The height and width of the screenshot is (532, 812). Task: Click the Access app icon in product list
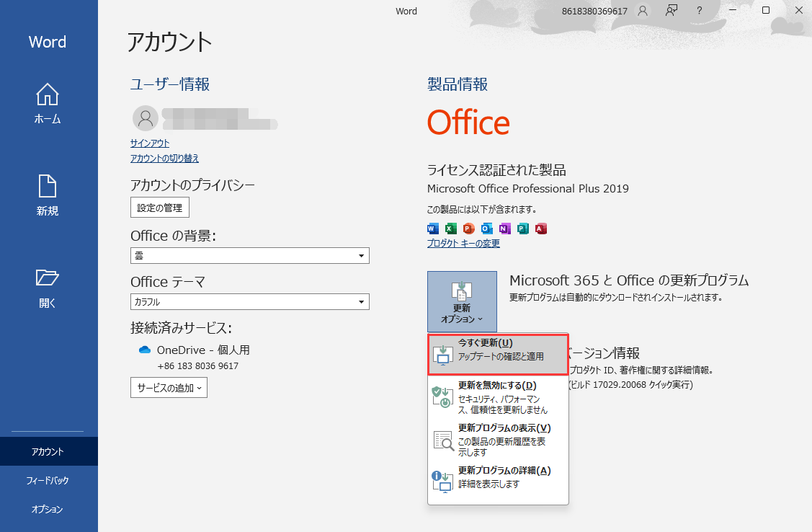coord(541,229)
